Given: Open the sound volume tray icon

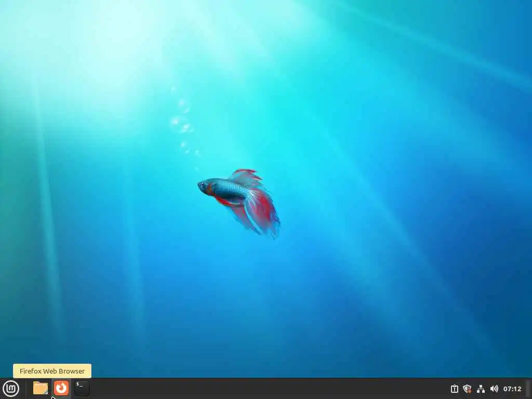Looking at the screenshot, I should coord(494,389).
